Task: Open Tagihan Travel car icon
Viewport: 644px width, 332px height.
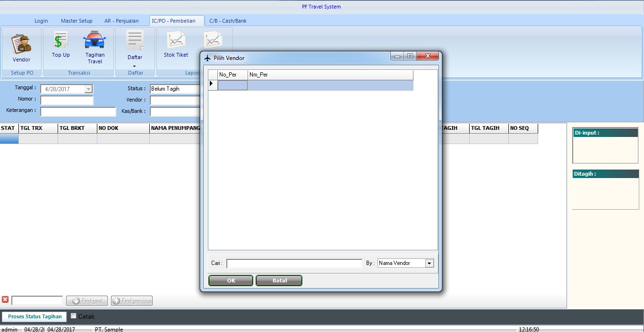Action: point(94,41)
